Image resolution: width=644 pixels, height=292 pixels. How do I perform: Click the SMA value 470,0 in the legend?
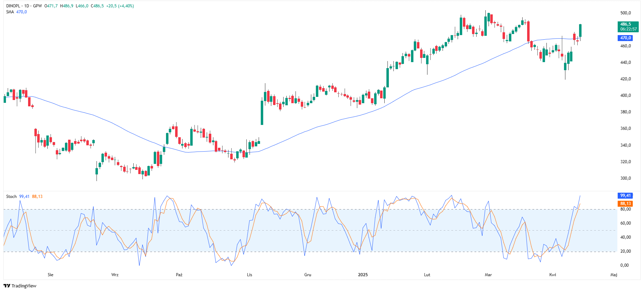[21, 12]
